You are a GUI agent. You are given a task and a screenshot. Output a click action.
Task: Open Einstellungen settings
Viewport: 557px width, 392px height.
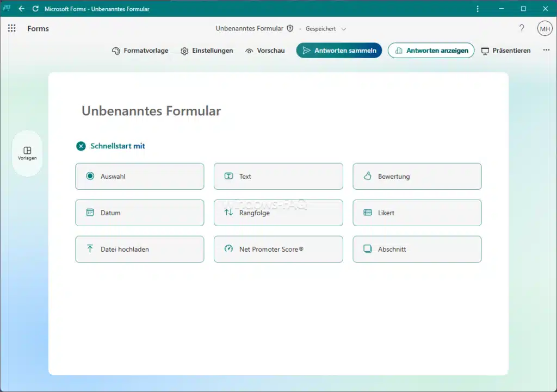pos(207,51)
